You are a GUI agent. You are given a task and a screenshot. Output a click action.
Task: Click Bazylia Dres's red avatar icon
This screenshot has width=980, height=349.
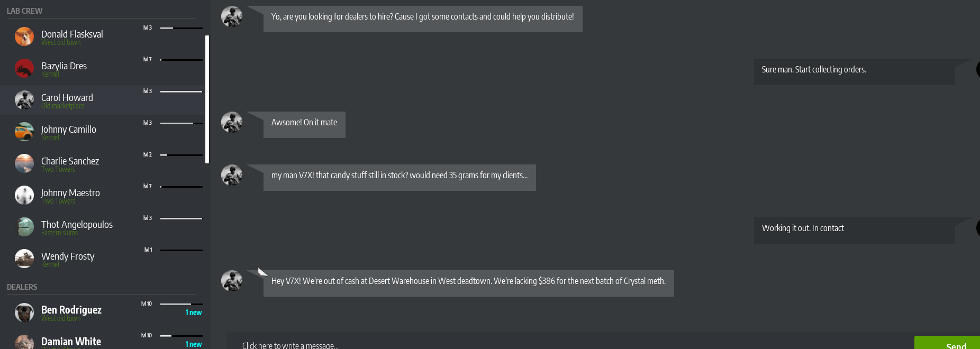coord(24,68)
